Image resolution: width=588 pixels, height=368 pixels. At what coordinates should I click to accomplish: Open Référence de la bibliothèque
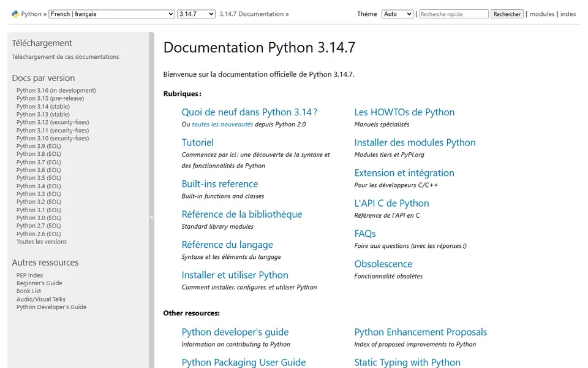pos(242,215)
